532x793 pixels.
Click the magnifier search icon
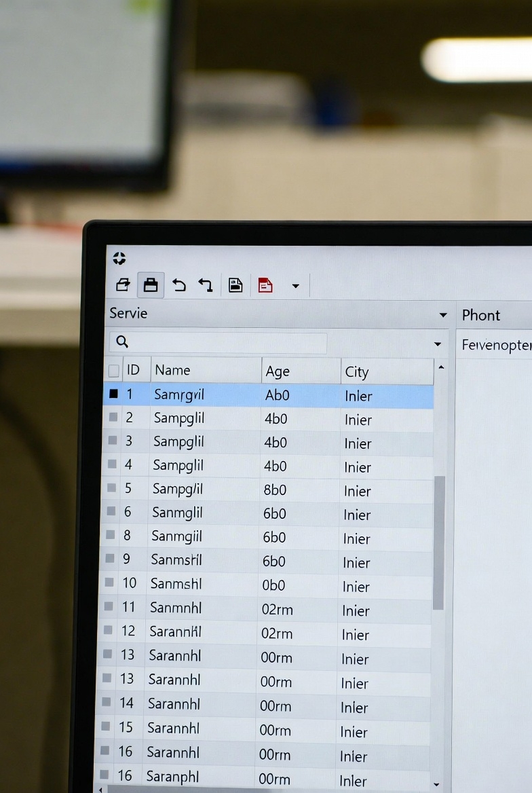pos(123,342)
